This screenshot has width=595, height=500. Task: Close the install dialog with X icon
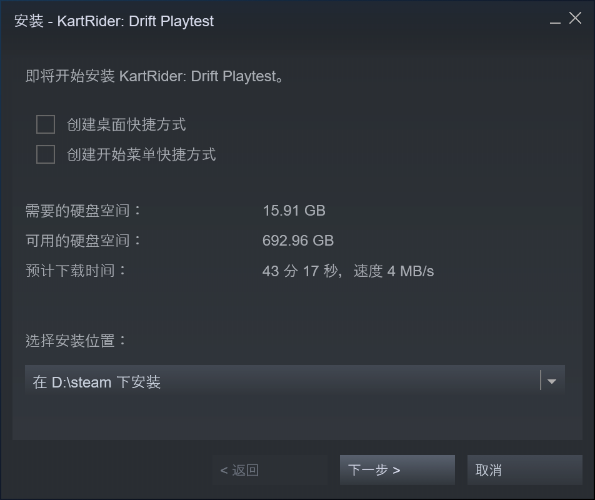(575, 18)
